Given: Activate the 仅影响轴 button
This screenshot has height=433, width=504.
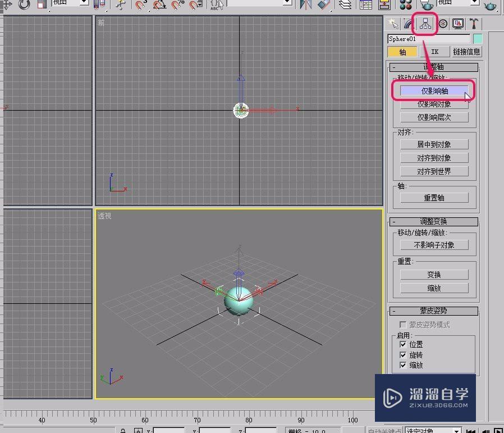Looking at the screenshot, I should (x=433, y=90).
